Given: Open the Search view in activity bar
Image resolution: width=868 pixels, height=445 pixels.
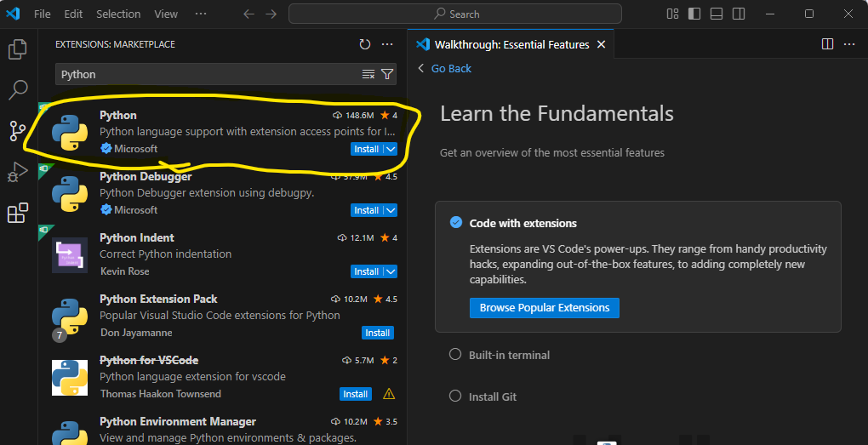Looking at the screenshot, I should [18, 89].
